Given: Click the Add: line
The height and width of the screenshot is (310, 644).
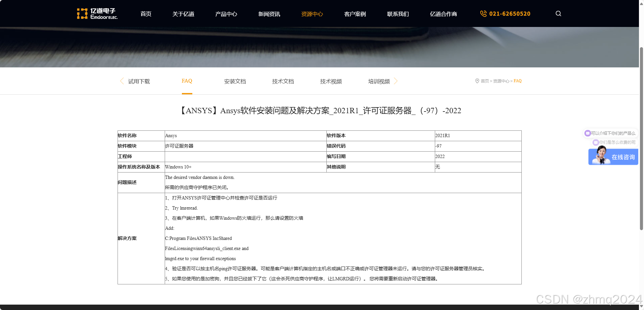Looking at the screenshot, I should [x=170, y=228].
